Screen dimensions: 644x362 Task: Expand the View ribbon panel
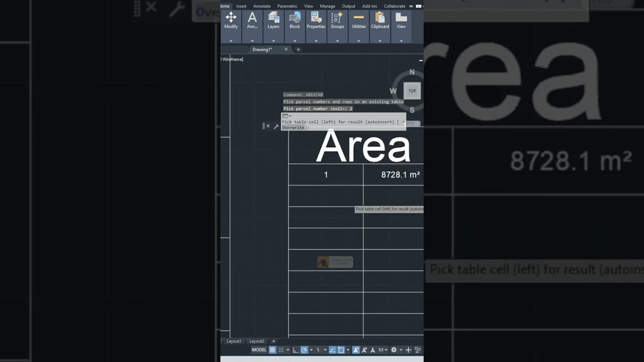tap(401, 41)
